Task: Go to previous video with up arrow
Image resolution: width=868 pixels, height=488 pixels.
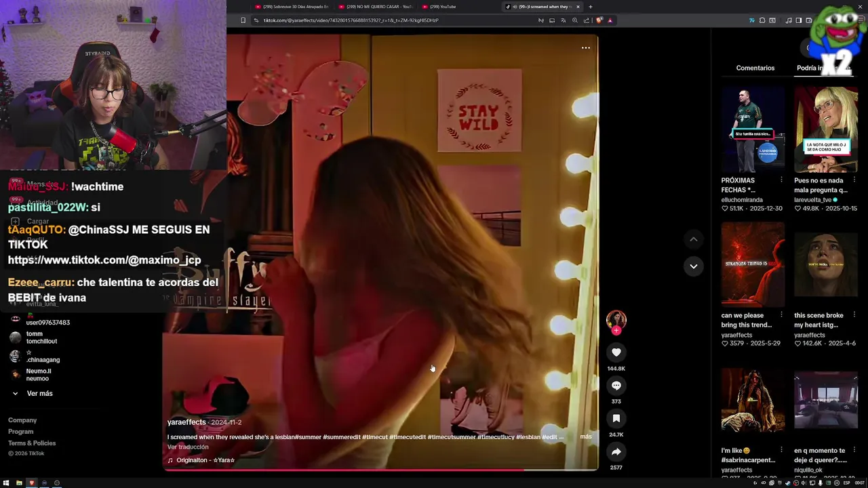Action: pyautogui.click(x=693, y=239)
